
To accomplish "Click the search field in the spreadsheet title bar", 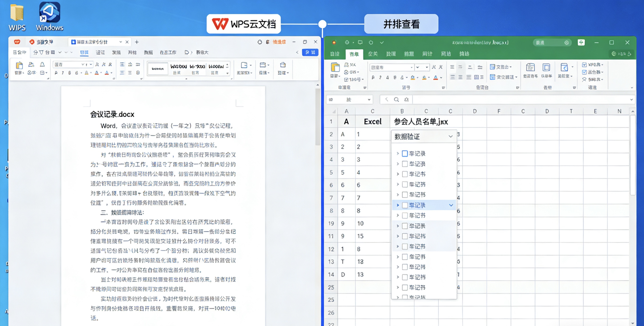I will tap(551, 43).
